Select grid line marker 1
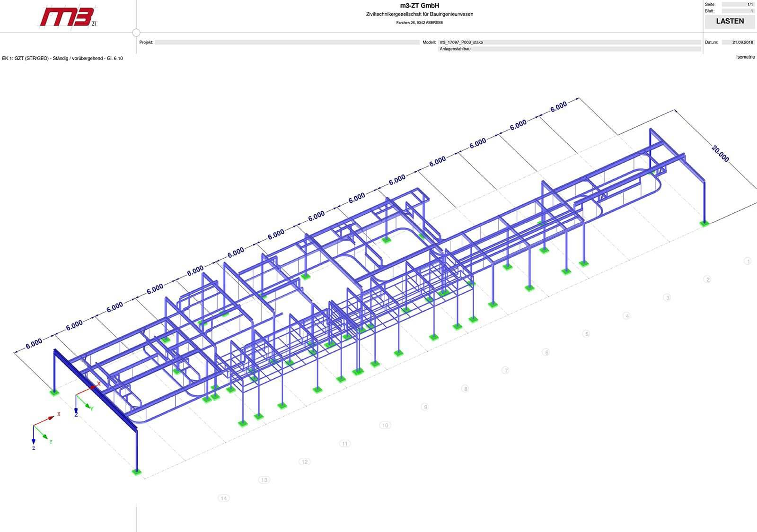 (x=748, y=261)
